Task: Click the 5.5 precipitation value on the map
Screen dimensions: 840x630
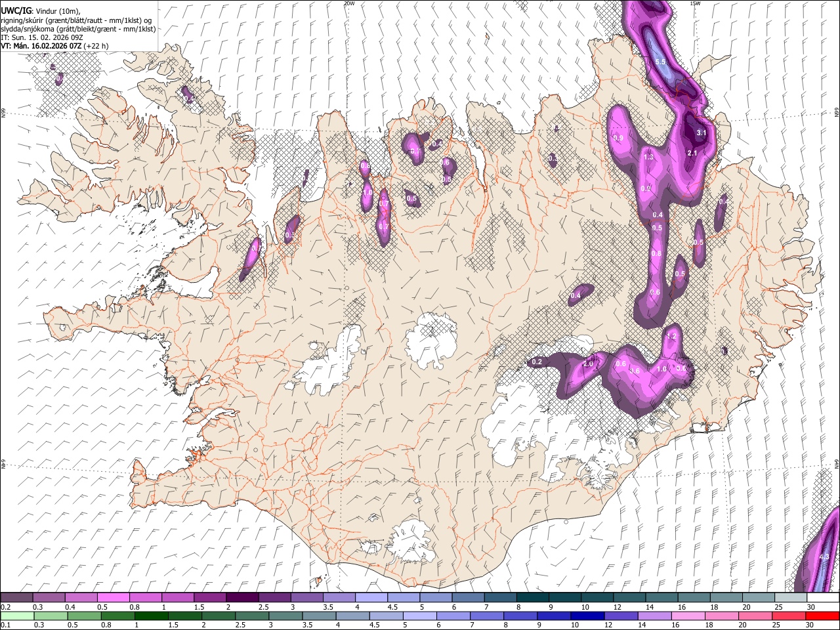Action: coord(661,62)
